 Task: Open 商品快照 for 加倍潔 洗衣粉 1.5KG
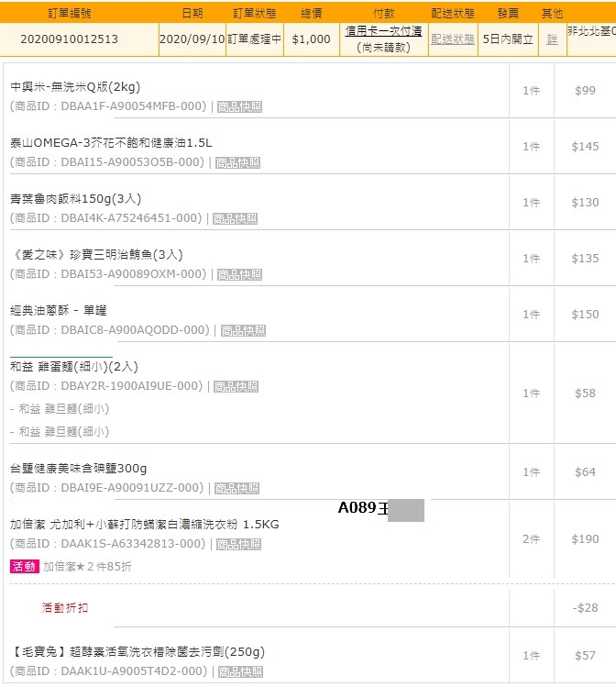238,544
